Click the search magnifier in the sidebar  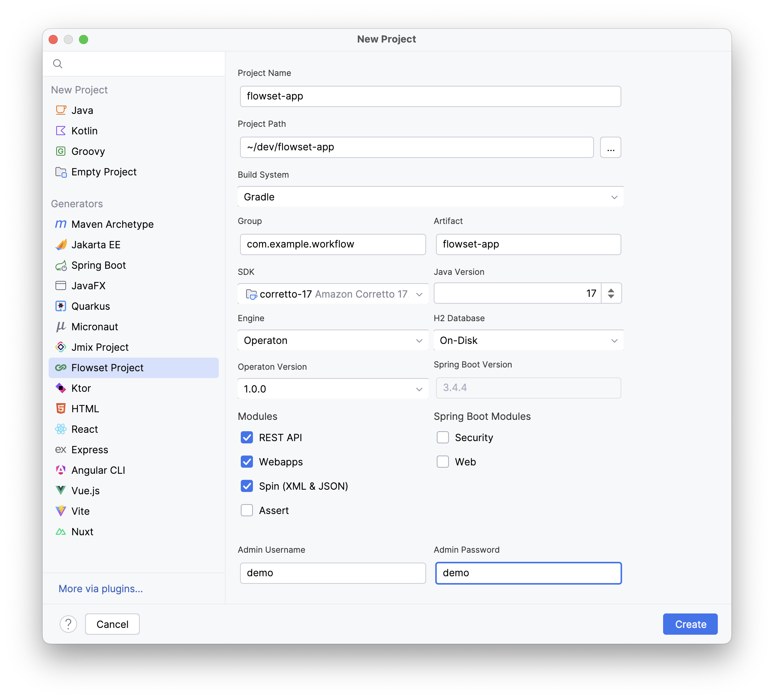58,64
